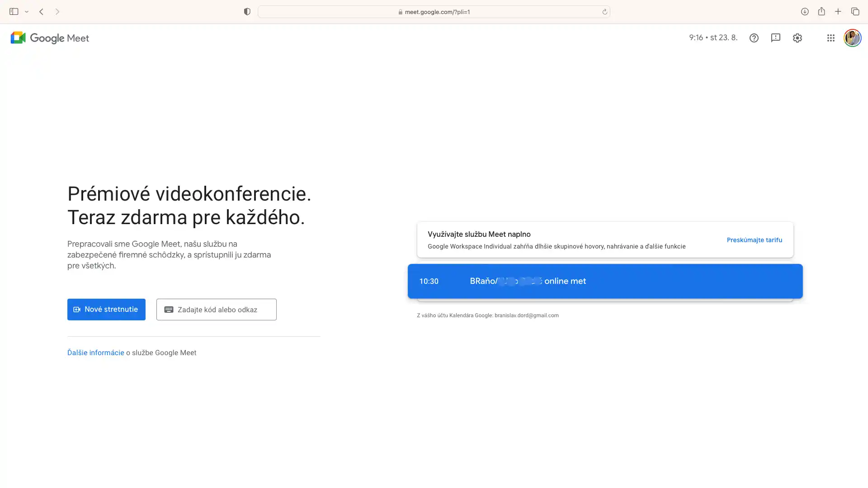
Task: Click the Google account profile avatar
Action: (853, 38)
